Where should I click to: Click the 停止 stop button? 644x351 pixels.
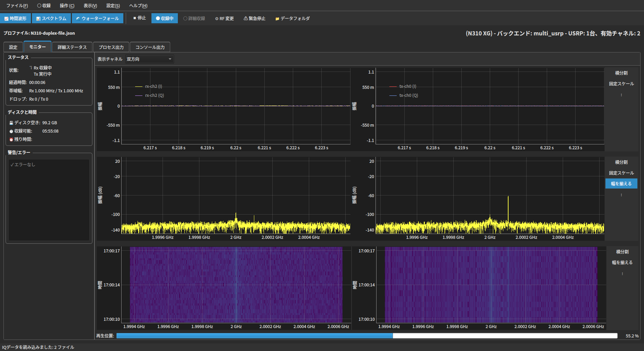[140, 18]
